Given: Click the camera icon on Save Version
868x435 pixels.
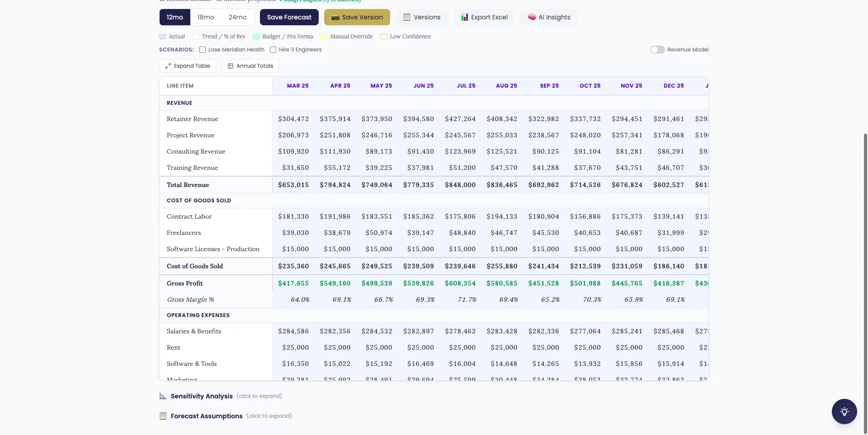Looking at the screenshot, I should point(335,17).
